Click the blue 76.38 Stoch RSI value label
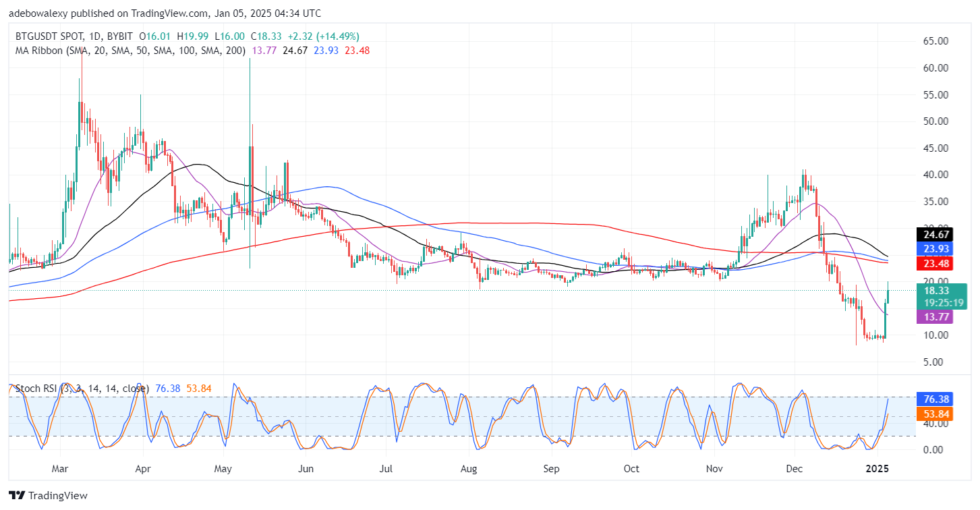Viewport: 980px width, 510px height. (x=933, y=399)
